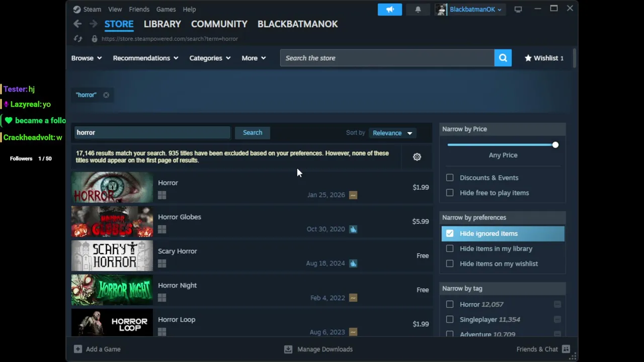Open the Horror Globes game title
This screenshot has width=644, height=362.
pyautogui.click(x=179, y=217)
